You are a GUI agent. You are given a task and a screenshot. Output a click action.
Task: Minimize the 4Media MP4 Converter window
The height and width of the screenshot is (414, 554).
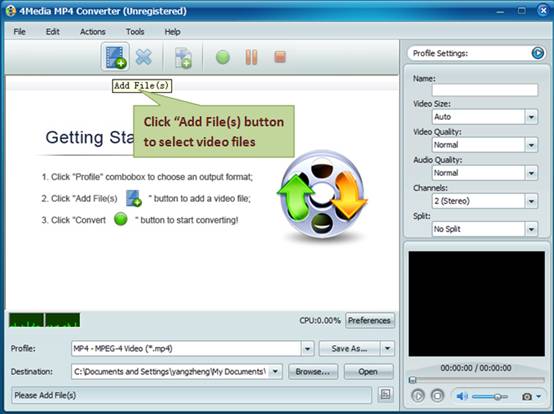pyautogui.click(x=500, y=11)
